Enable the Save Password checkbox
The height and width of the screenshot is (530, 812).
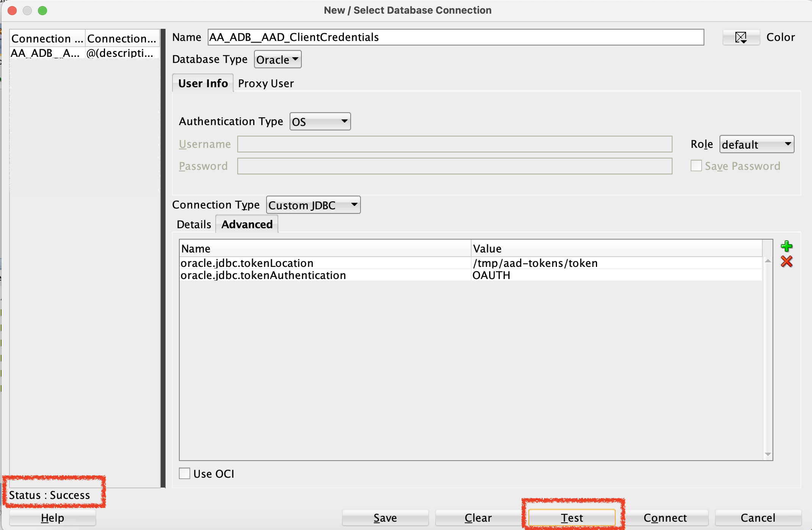(x=696, y=166)
